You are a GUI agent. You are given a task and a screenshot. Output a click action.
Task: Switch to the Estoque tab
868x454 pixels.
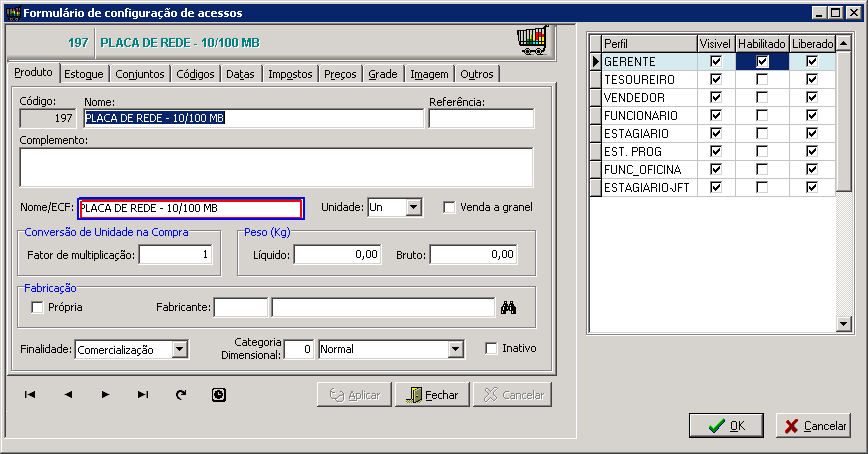point(84,74)
